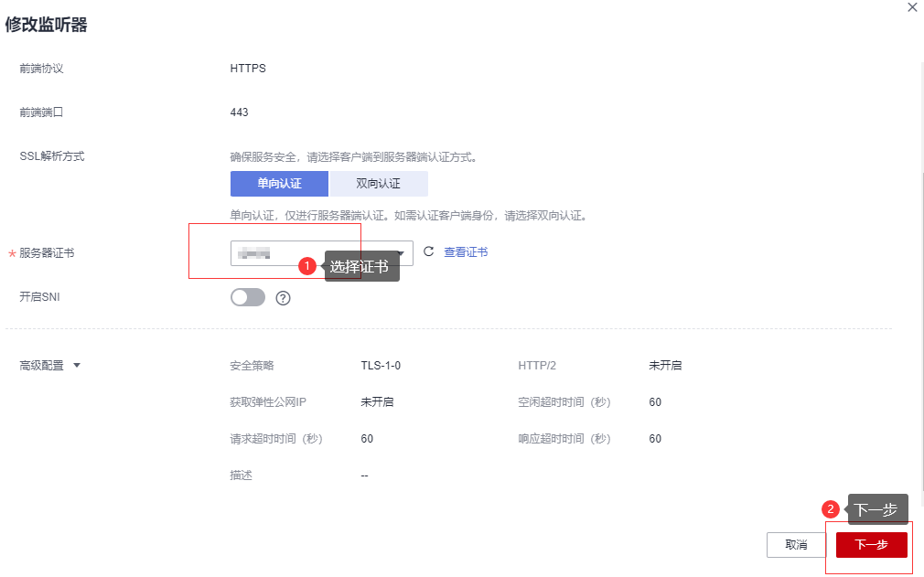Select 单向认证 authentication mode
Image resolution: width=924 pixels, height=577 pixels.
(x=279, y=184)
